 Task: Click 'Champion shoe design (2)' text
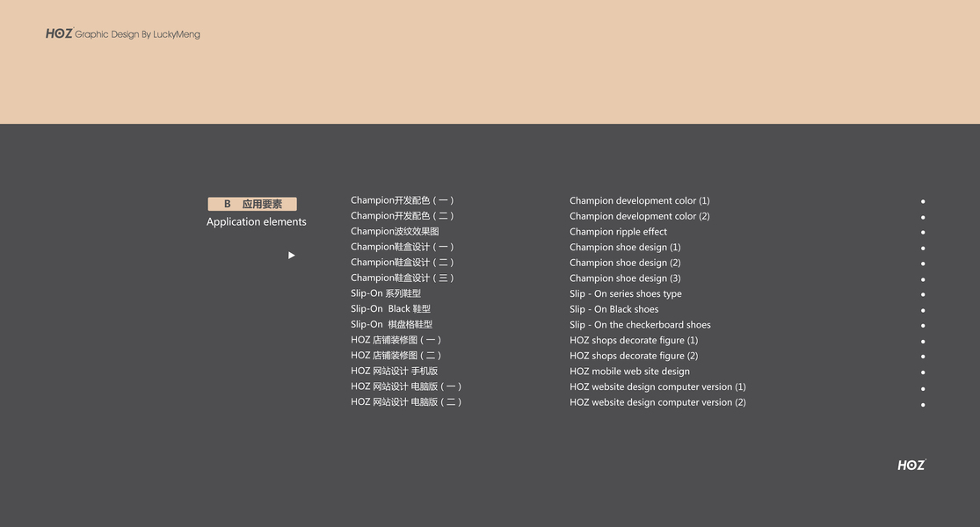(625, 263)
